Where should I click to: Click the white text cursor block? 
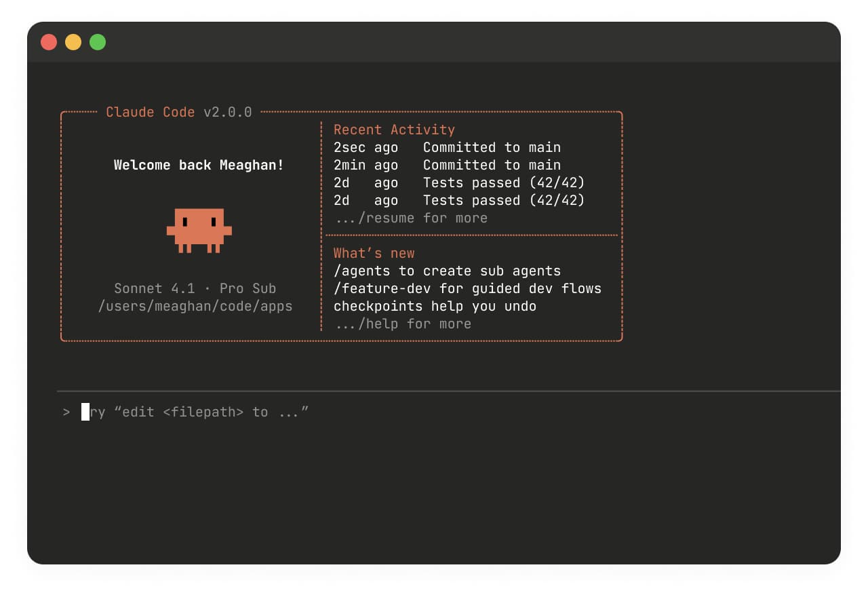click(85, 412)
